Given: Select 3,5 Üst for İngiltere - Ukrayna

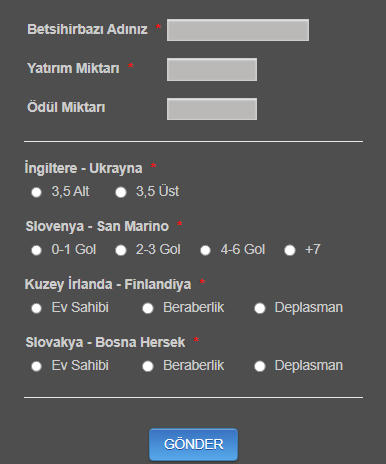Looking at the screenshot, I should (x=121, y=192).
